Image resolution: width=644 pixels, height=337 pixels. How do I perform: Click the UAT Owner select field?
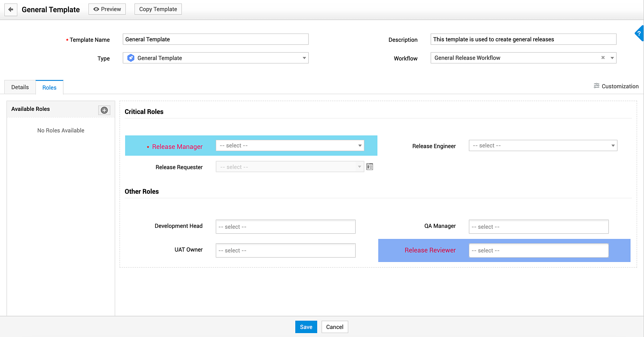point(286,250)
